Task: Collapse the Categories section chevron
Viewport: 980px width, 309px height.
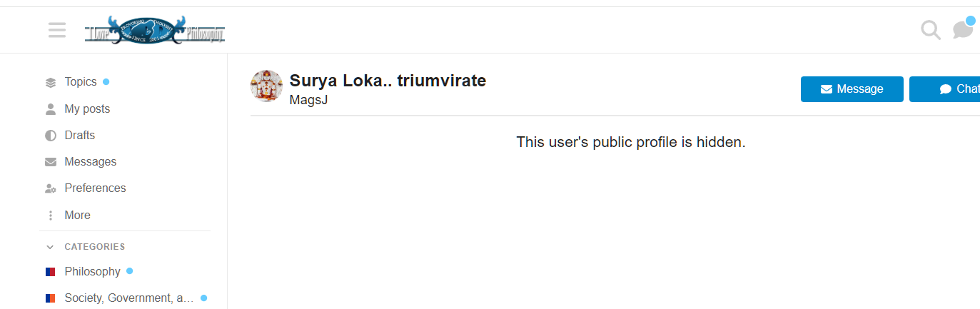Action: (x=50, y=247)
